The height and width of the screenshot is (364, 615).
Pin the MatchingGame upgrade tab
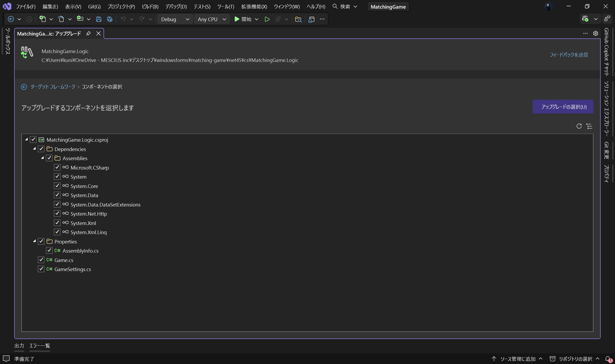coord(89,33)
